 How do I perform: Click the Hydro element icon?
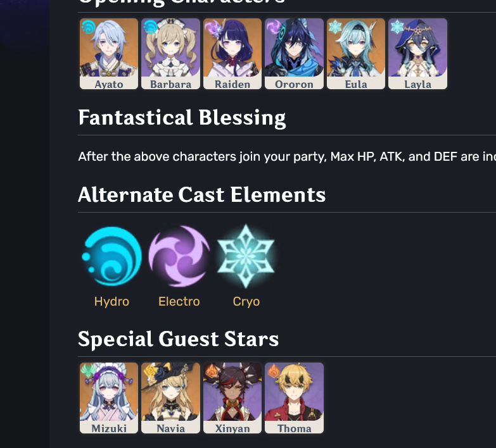111,256
